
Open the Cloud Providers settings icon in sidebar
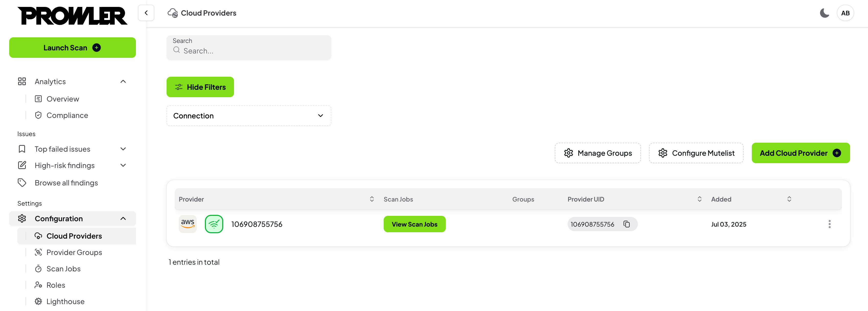tap(38, 236)
